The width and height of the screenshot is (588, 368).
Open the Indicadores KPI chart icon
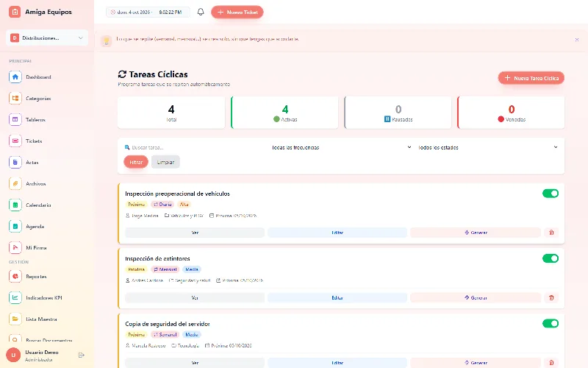point(15,298)
